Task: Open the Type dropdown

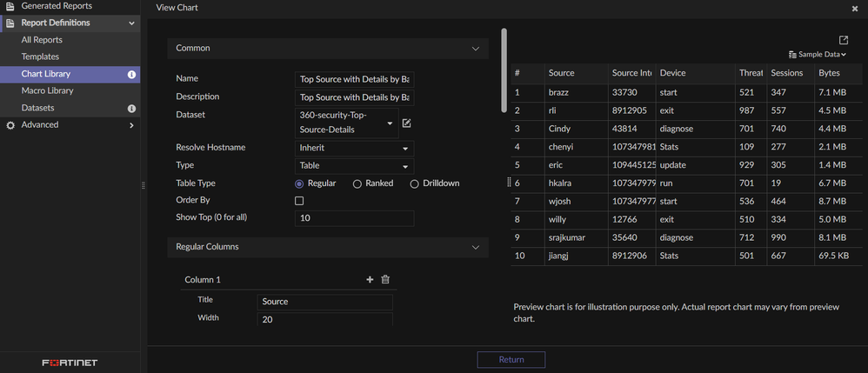Action: pyautogui.click(x=354, y=165)
